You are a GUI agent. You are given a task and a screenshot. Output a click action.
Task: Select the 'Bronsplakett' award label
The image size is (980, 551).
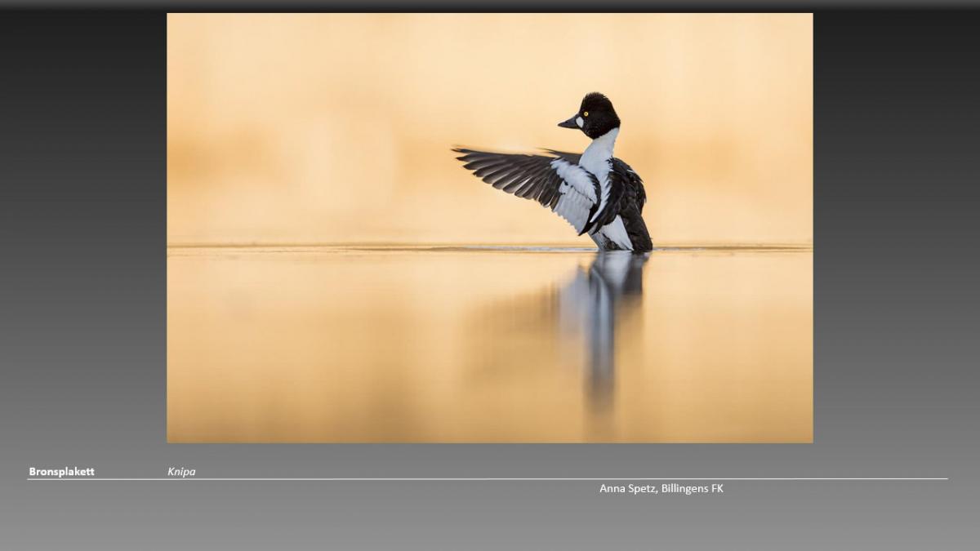tap(62, 472)
